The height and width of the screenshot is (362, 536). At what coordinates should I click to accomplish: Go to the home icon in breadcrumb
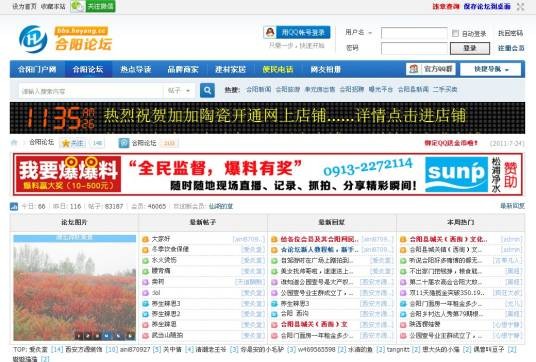coord(14,143)
